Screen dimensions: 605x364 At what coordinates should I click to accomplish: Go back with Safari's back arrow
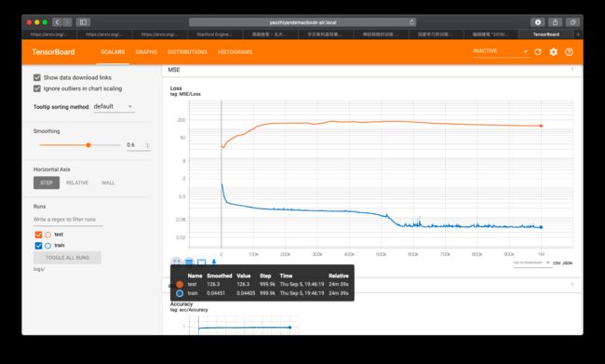pos(57,22)
